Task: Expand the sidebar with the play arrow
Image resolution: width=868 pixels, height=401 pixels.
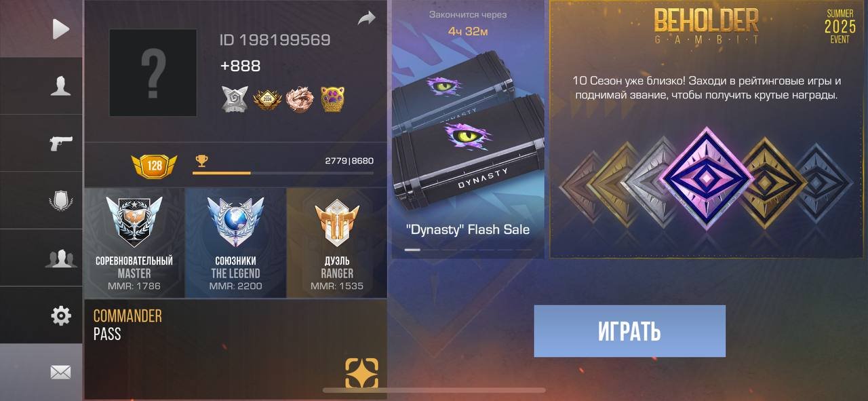Action: click(x=61, y=28)
